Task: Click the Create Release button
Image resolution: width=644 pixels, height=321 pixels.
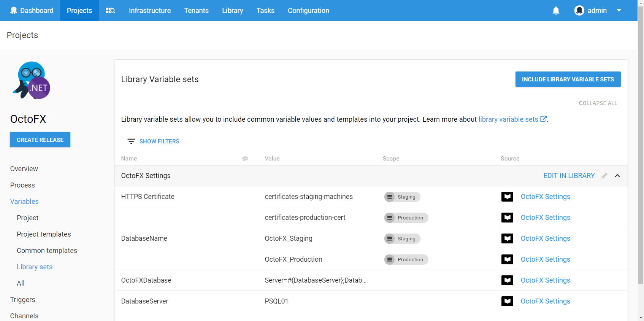Action: pyautogui.click(x=40, y=140)
